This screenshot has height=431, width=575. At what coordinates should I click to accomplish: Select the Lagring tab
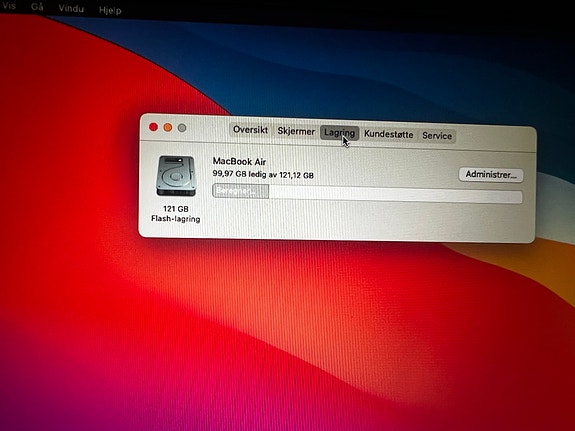(x=339, y=133)
